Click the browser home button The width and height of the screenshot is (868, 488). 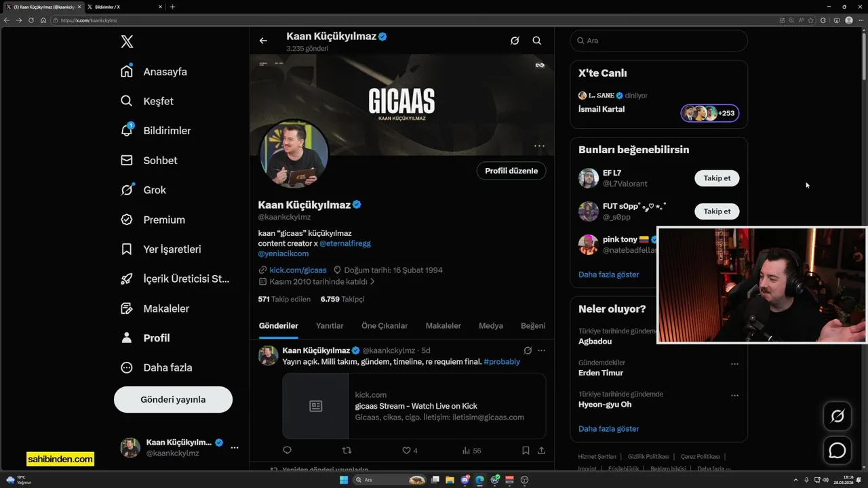[x=43, y=20]
